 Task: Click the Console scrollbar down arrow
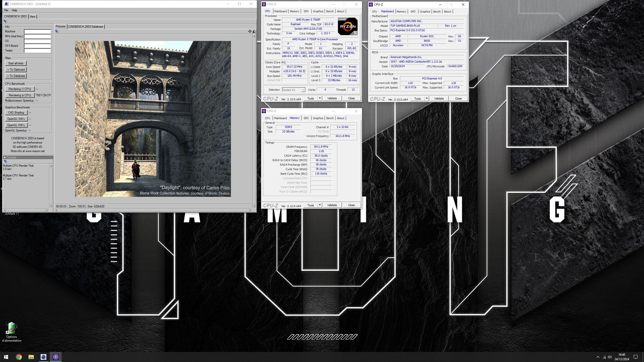[51, 206]
